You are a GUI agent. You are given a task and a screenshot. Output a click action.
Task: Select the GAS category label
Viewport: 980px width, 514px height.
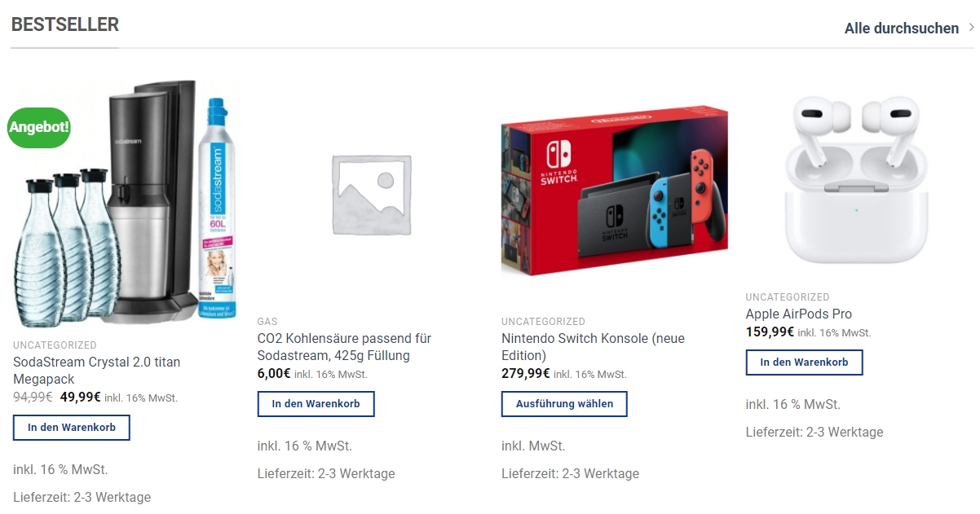point(267,322)
